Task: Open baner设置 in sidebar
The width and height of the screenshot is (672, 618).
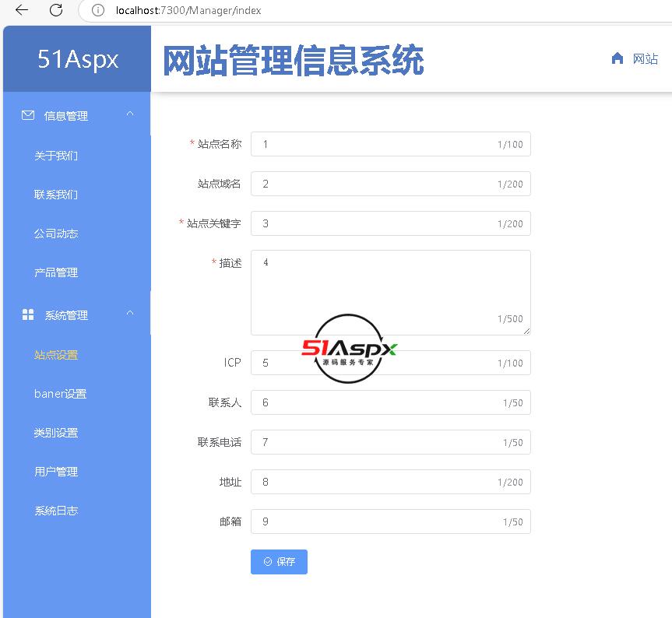Action: 60,394
